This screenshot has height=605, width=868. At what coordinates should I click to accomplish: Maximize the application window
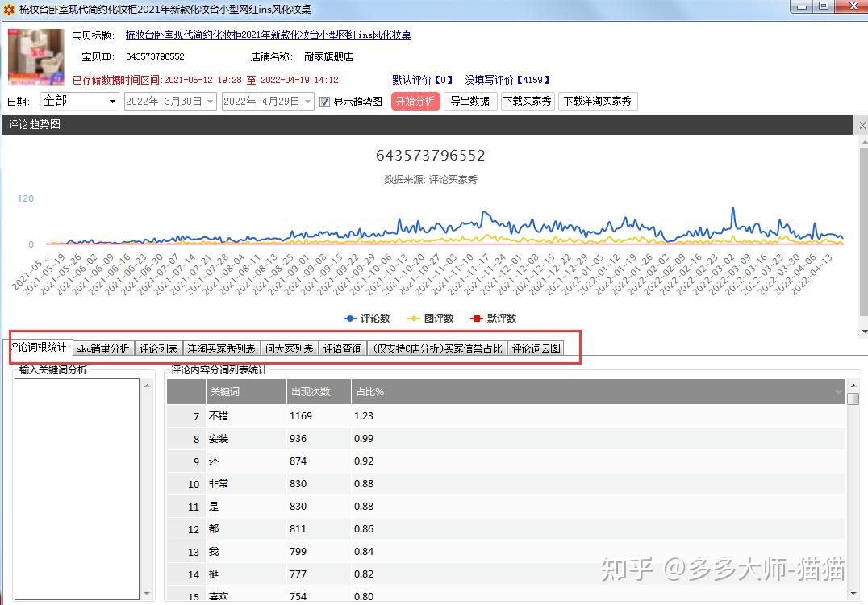(x=823, y=6)
